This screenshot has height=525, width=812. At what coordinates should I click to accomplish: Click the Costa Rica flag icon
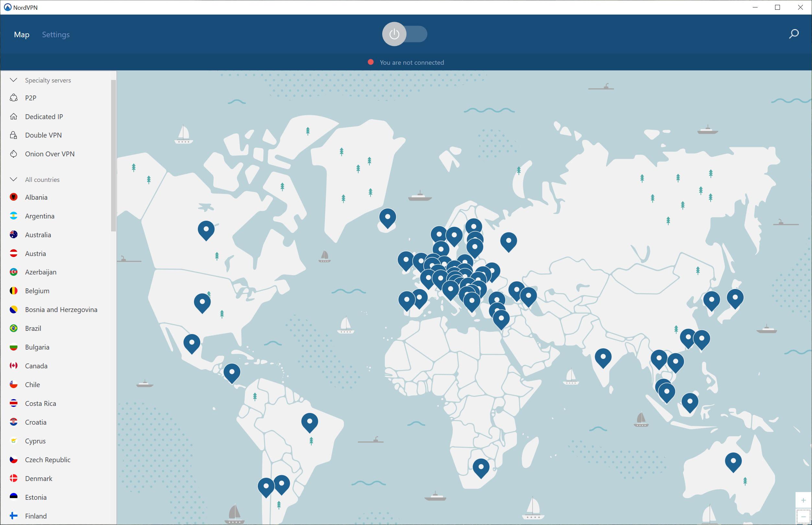point(14,403)
